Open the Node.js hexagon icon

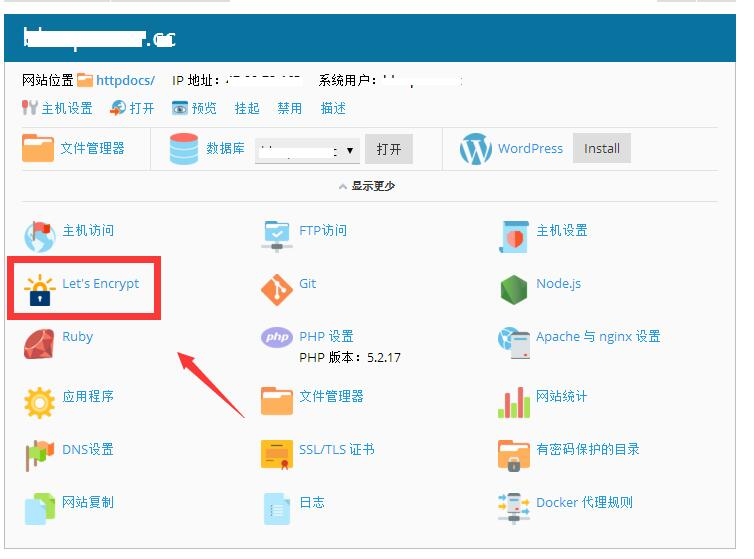[514, 289]
